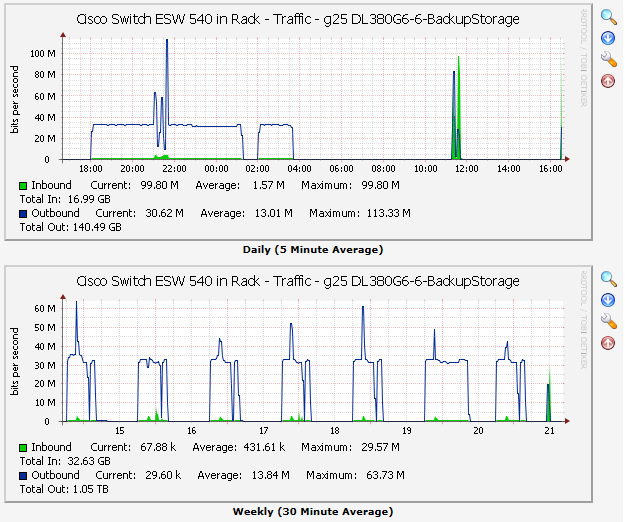Click blue Outbound legend swatch in Weekly graph
Screen dimensions: 625x522
coord(23,476)
